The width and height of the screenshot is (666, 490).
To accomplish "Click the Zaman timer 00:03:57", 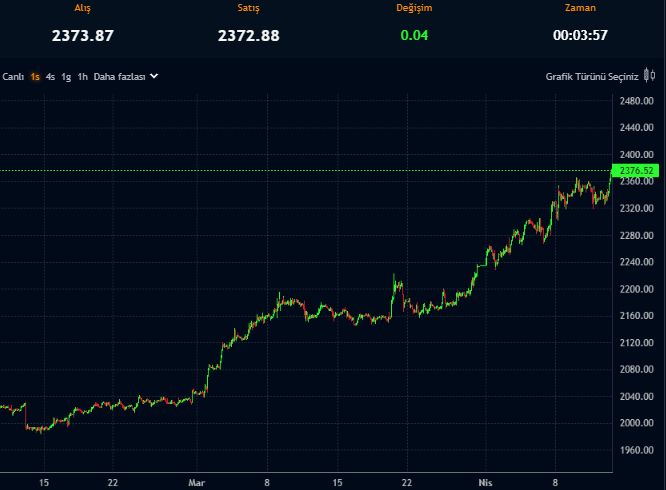I will (x=580, y=36).
